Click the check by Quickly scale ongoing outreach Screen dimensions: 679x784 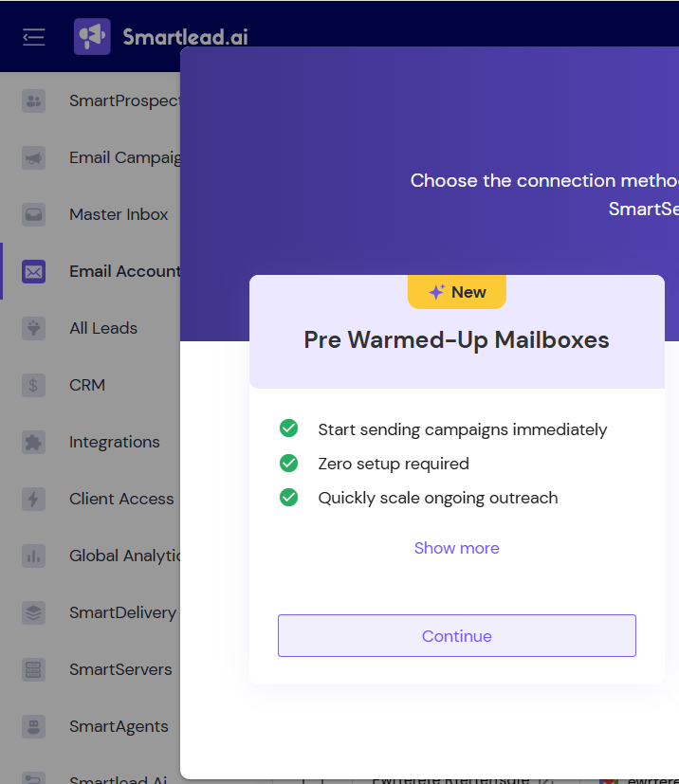click(x=289, y=498)
